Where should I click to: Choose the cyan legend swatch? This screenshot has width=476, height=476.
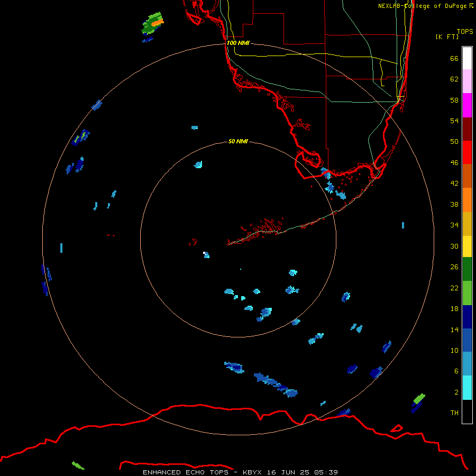(x=467, y=388)
